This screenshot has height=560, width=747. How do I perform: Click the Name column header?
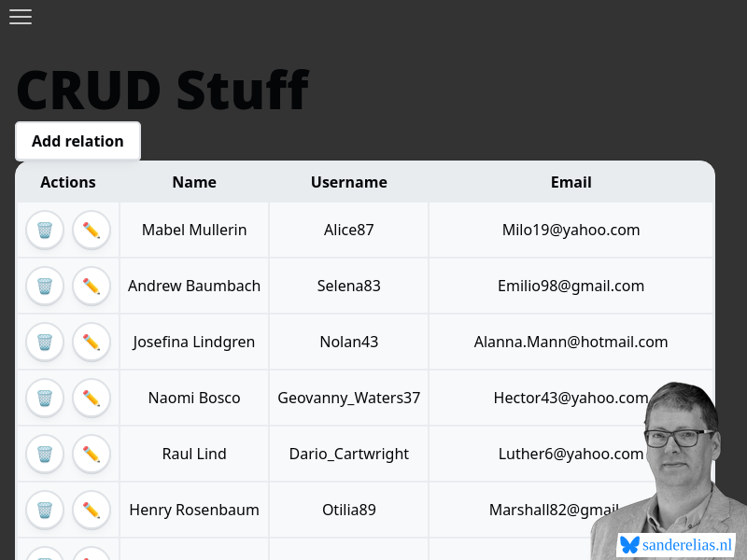194,182
